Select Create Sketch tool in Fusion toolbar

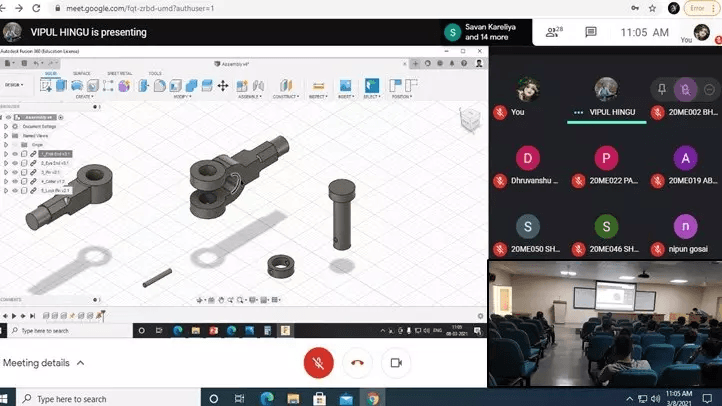[46, 85]
